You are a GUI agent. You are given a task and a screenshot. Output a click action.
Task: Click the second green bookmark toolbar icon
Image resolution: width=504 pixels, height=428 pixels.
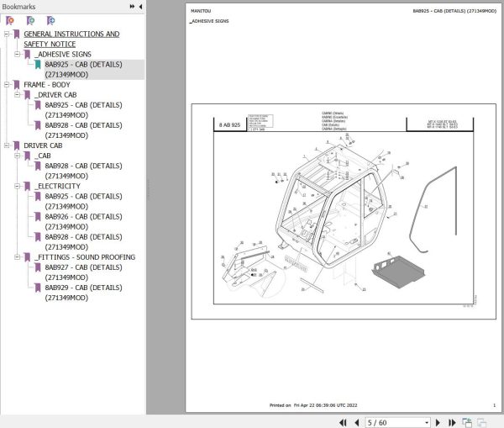30,21
